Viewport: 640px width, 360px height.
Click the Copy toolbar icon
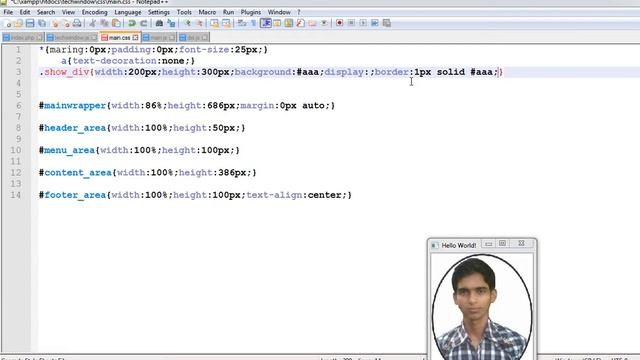click(x=104, y=23)
